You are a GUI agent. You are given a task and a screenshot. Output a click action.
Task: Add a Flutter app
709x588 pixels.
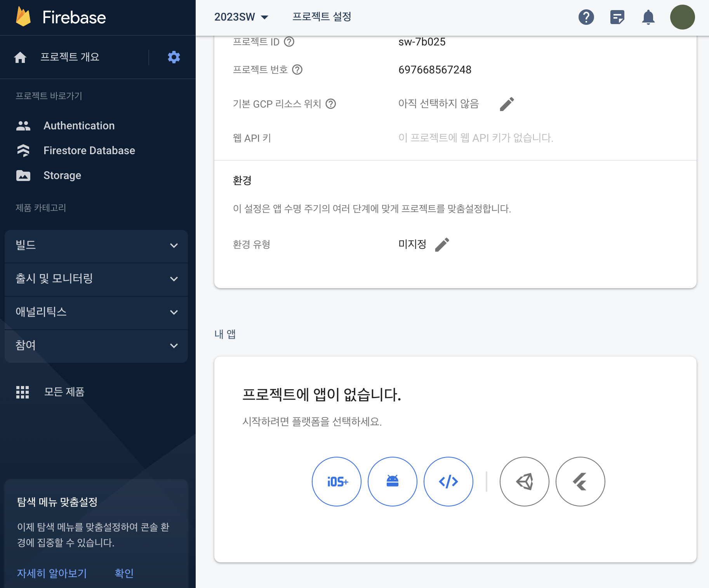pyautogui.click(x=580, y=482)
